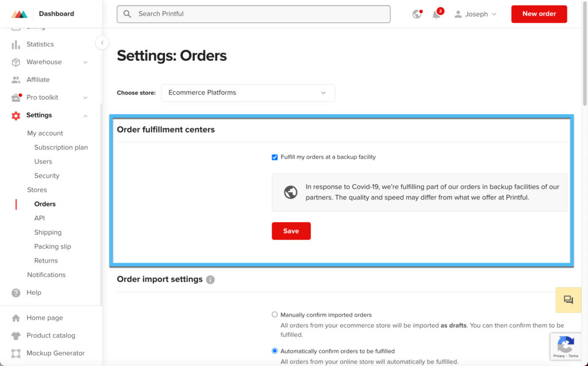Open the notifications bell icon
The width and height of the screenshot is (588, 366).
(x=436, y=14)
